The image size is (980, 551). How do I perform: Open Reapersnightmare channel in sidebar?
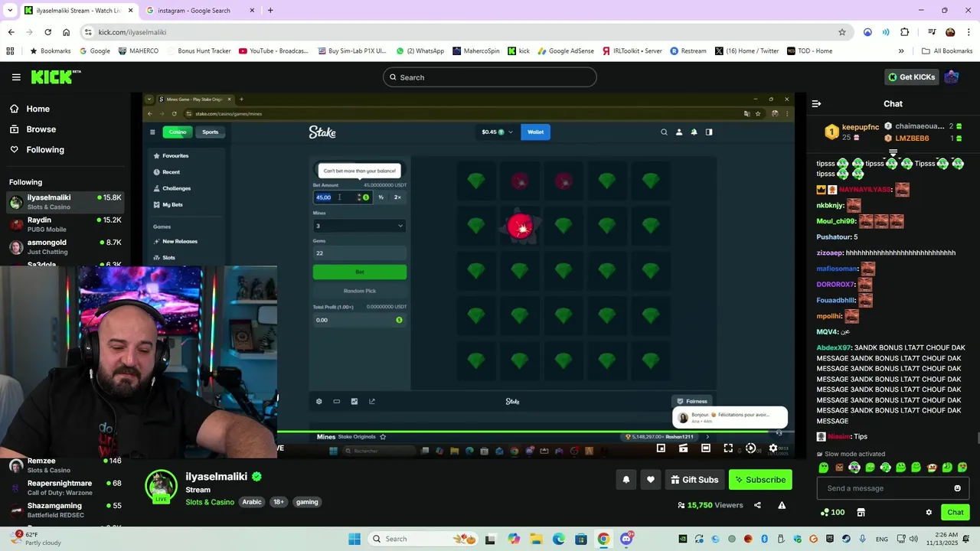point(65,487)
